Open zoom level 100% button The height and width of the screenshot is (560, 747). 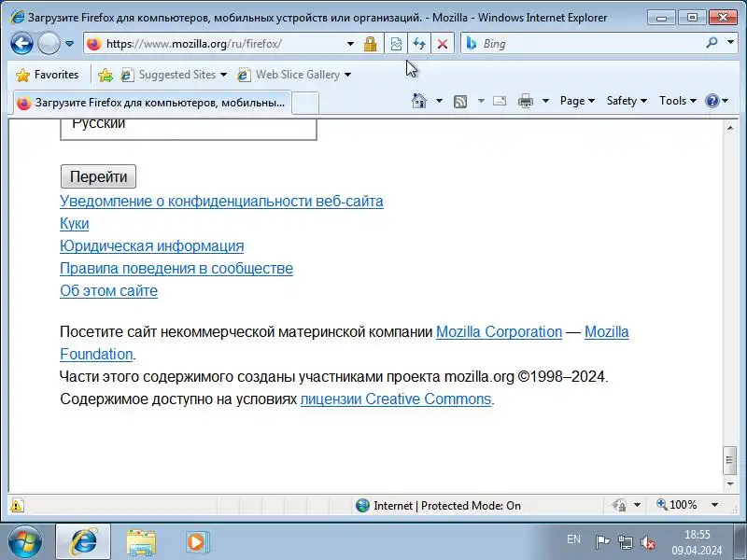(x=677, y=505)
